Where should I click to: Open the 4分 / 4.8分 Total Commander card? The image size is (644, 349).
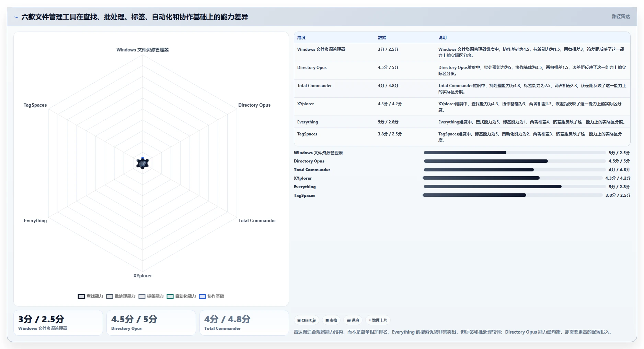pyautogui.click(x=244, y=323)
